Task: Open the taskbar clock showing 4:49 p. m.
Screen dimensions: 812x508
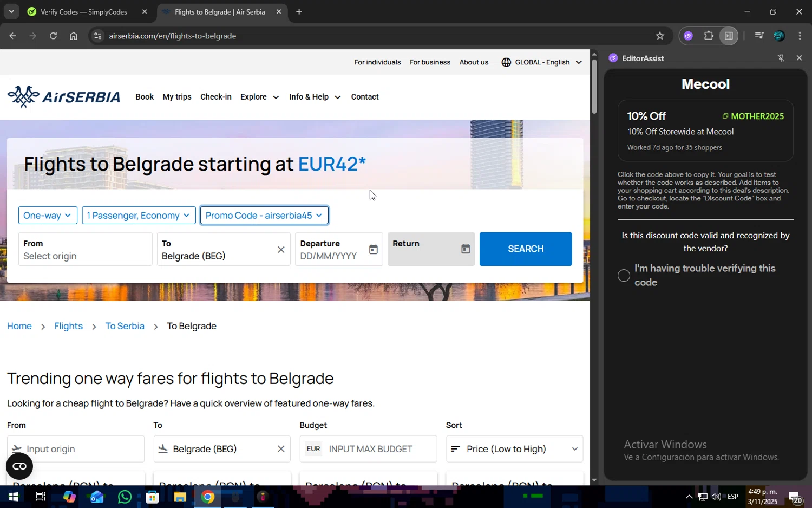Action: 763,497
